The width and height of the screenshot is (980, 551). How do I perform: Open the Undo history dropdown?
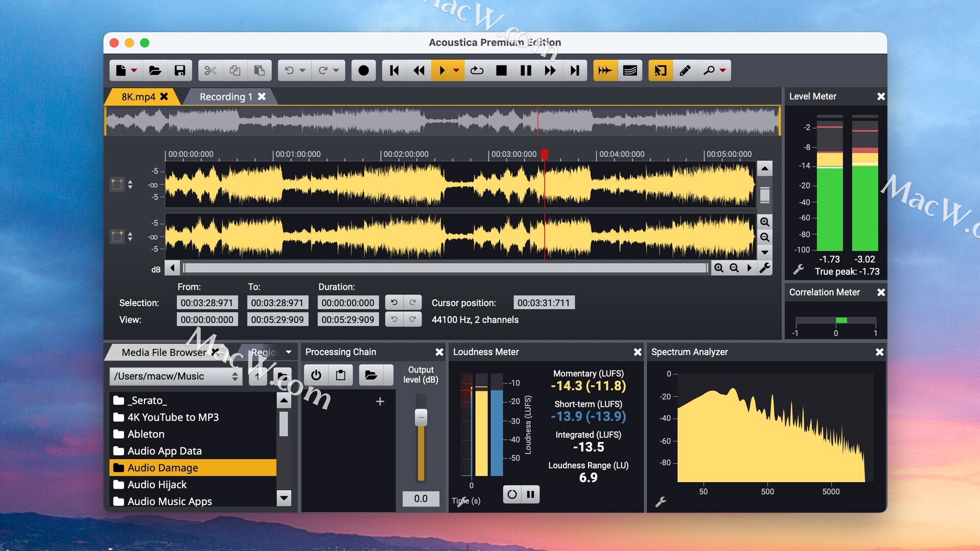click(302, 70)
